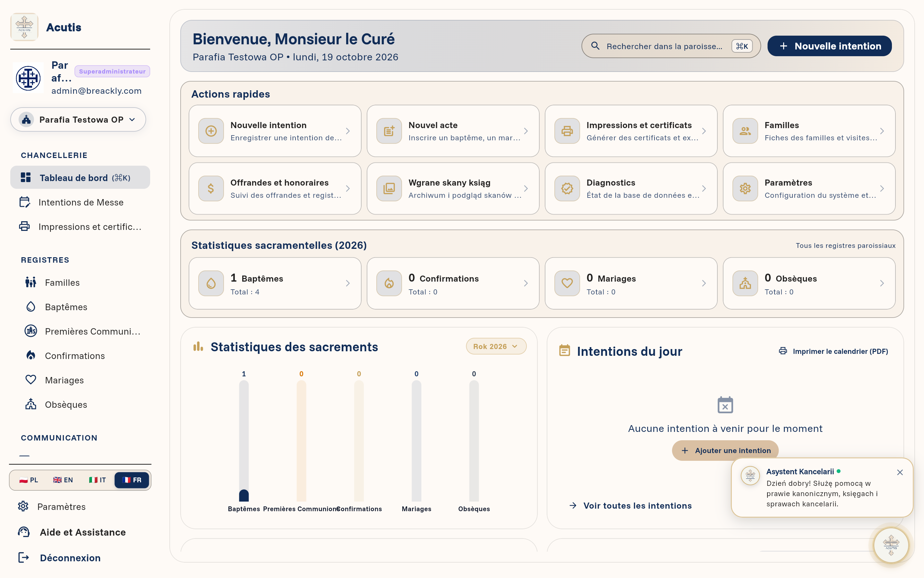The width and height of the screenshot is (924, 578).
Task: Go to Premières Communions register
Action: [82, 331]
